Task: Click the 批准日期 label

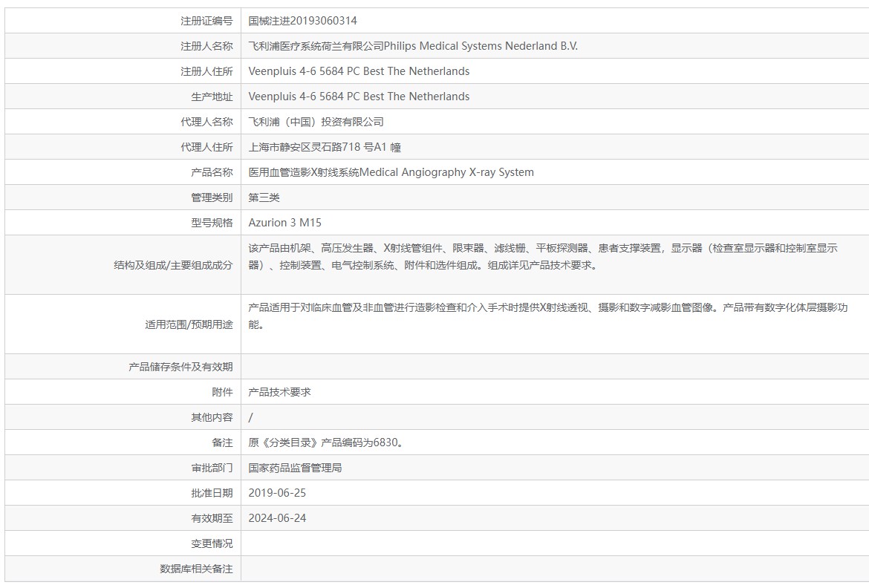Action: click(212, 493)
